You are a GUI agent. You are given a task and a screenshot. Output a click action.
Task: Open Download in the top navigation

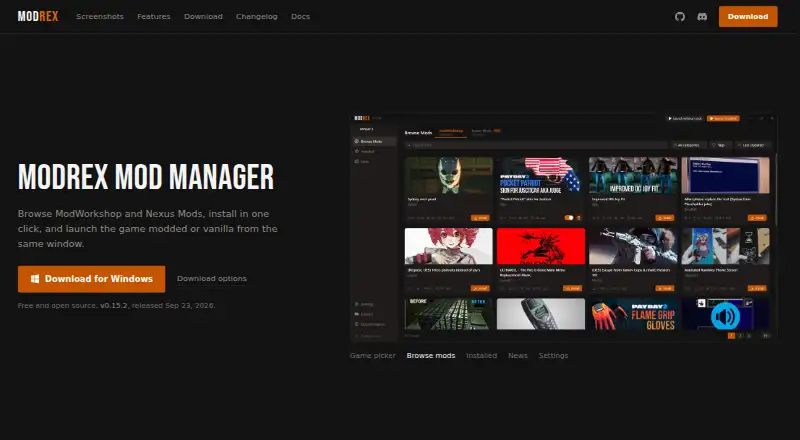point(203,16)
